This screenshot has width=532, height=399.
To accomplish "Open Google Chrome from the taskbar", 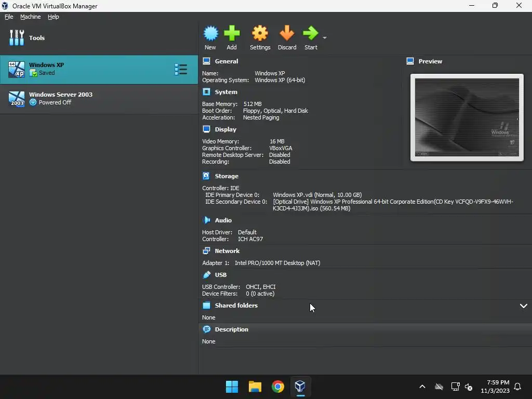I will coord(277,387).
